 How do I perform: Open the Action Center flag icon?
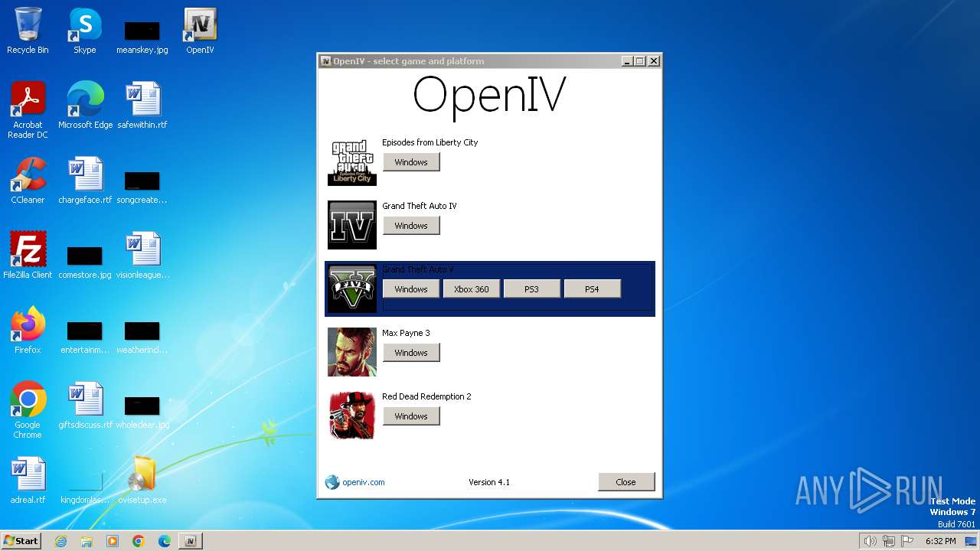point(908,541)
